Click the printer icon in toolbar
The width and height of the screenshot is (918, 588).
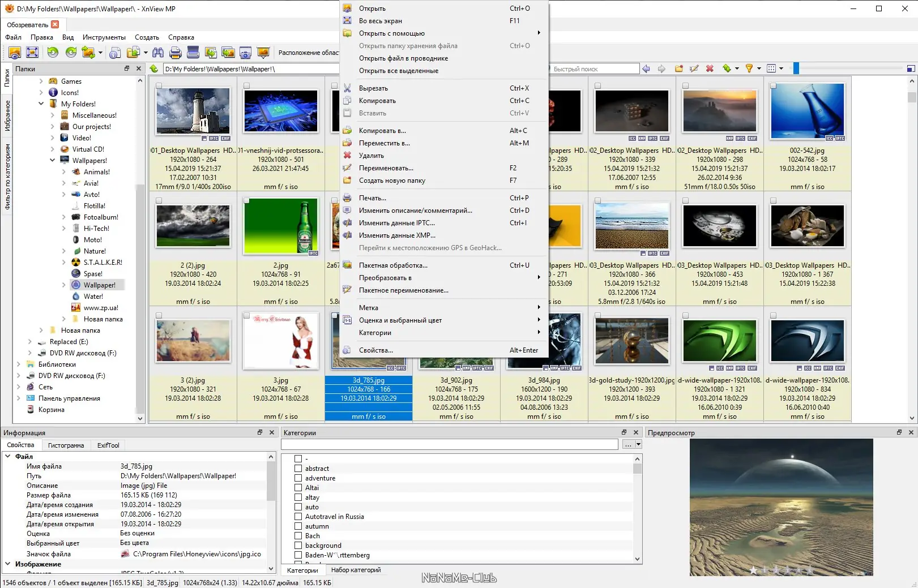pos(176,53)
